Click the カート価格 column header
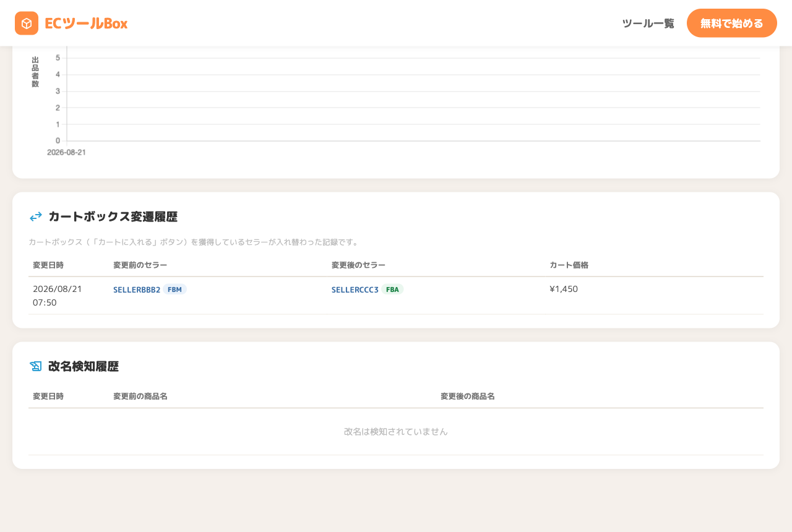792x532 pixels. (x=569, y=265)
